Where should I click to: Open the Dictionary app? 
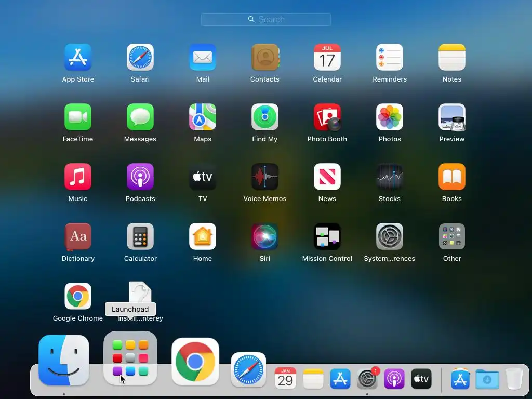tap(78, 236)
